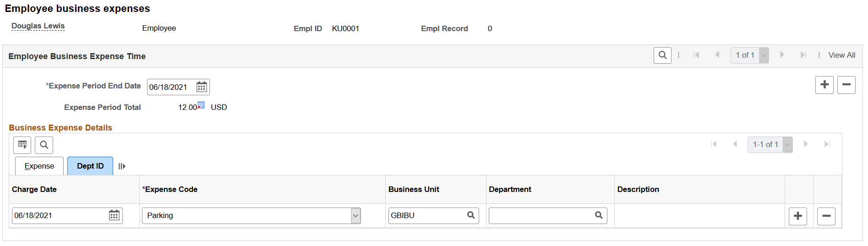Open calendar for Charge Date
868x246 pixels.
(114, 215)
